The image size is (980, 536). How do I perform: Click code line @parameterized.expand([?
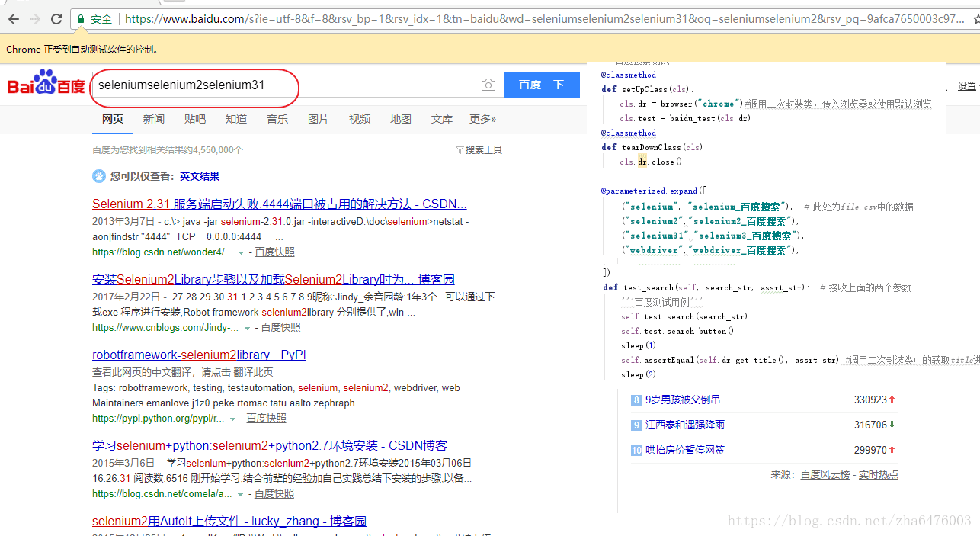(x=654, y=191)
